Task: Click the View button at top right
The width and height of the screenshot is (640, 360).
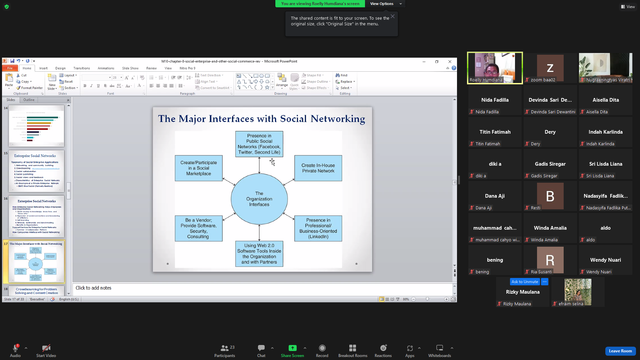Action: click(x=628, y=7)
